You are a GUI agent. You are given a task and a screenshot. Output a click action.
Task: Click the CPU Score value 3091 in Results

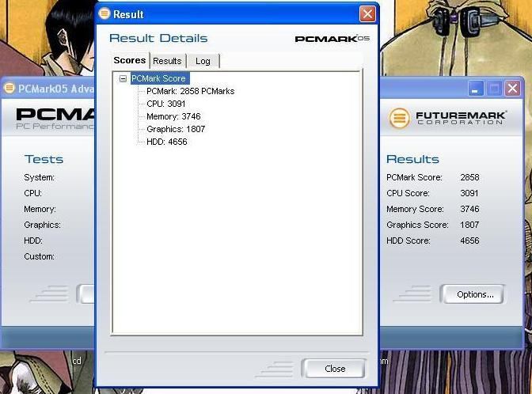[469, 193]
